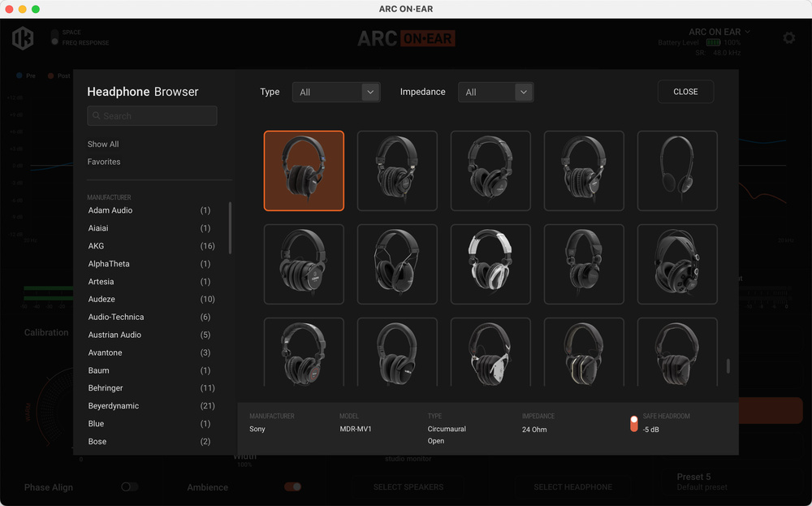Turn off the Ambience switch
Screen dimensions: 812x506
point(292,487)
